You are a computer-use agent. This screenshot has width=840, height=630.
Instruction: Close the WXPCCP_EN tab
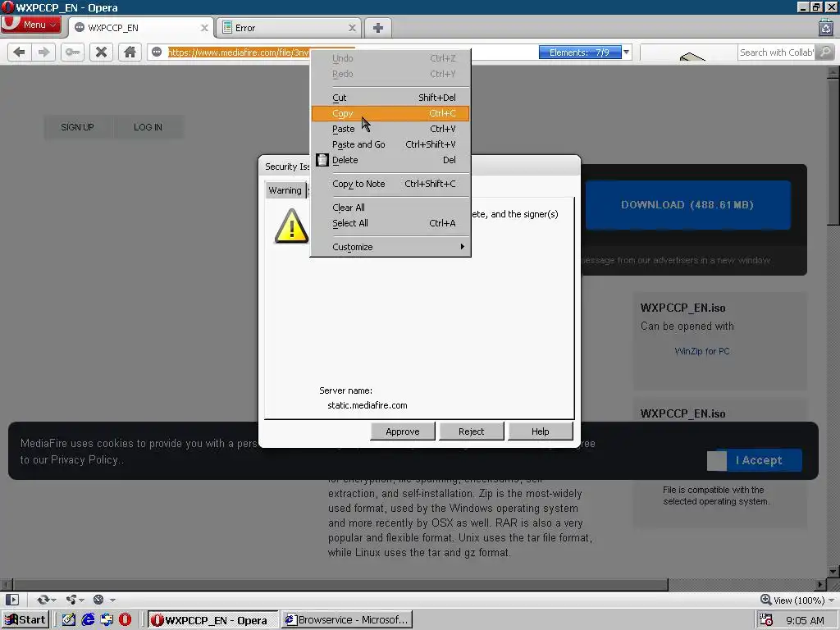click(204, 28)
